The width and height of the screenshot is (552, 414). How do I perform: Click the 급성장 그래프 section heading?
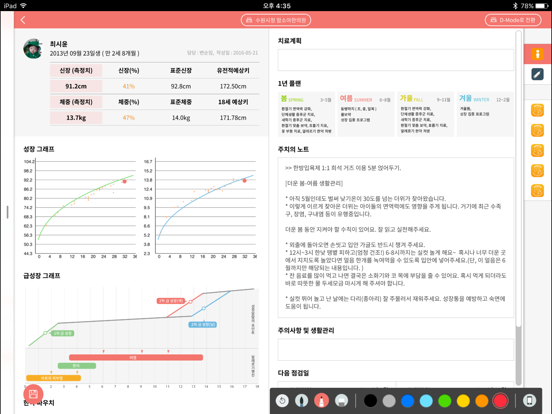coord(42,276)
